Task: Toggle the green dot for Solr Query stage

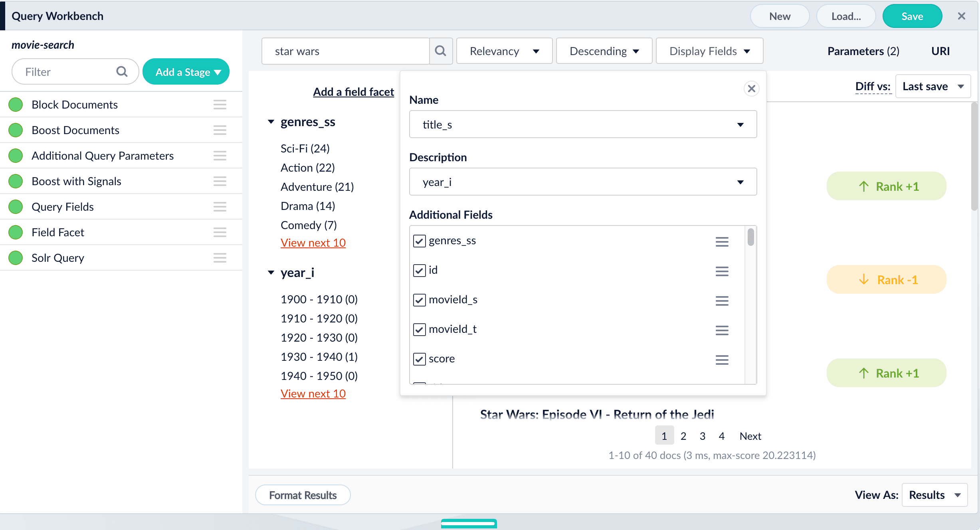Action: pos(16,258)
